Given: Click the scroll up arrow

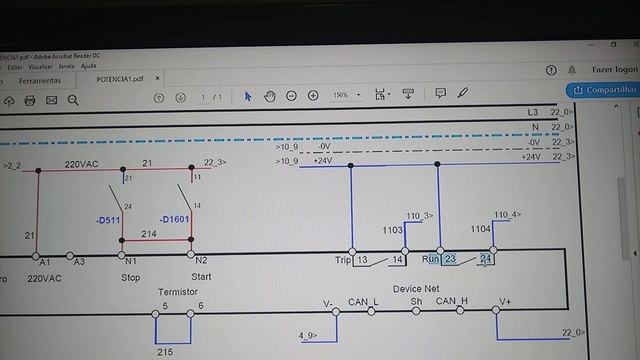Looking at the screenshot, I should pos(616,107).
